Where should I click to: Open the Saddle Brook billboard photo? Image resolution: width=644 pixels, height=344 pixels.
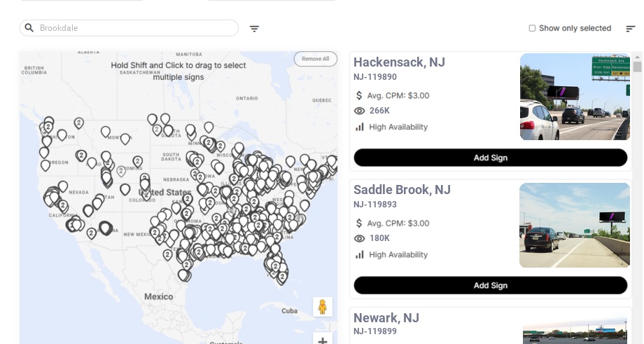574,225
